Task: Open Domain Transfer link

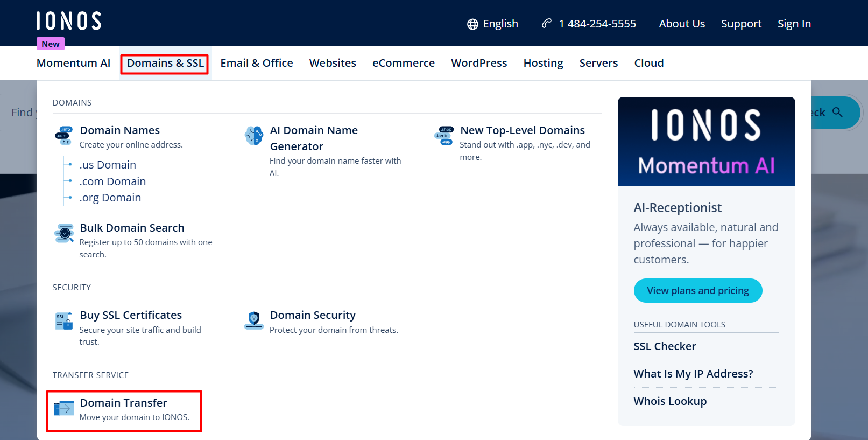Action: click(x=124, y=403)
